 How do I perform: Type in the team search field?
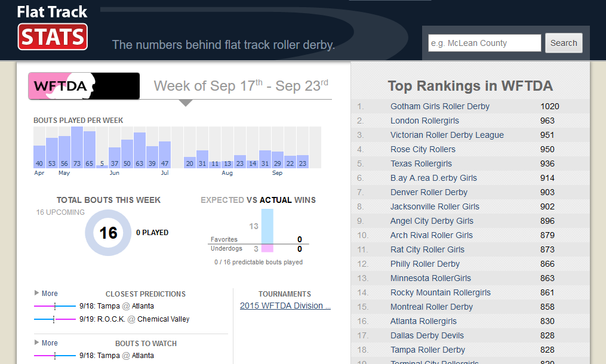(484, 43)
